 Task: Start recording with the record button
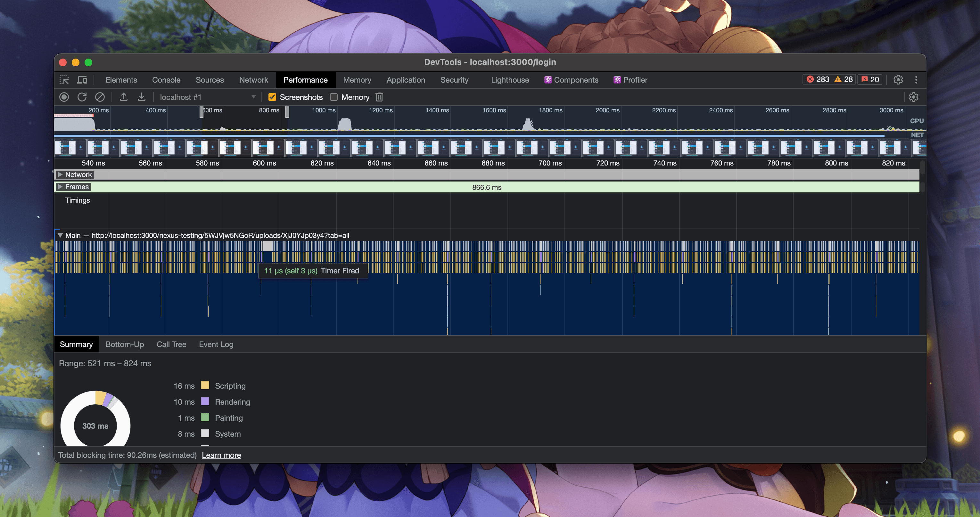(64, 97)
